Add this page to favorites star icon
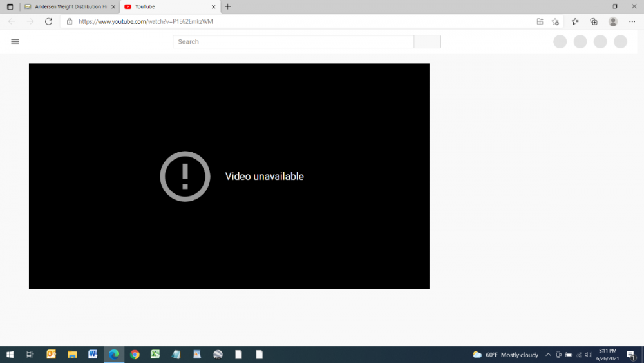 pyautogui.click(x=555, y=21)
